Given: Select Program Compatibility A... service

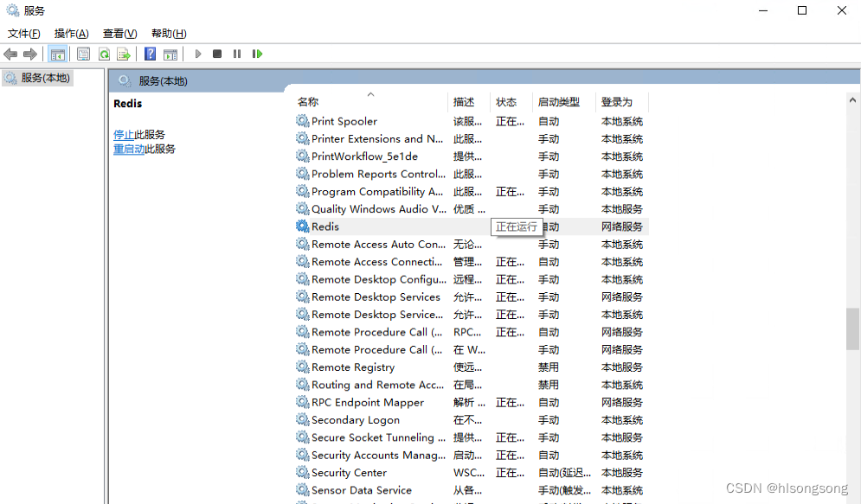Looking at the screenshot, I should click(x=377, y=191).
